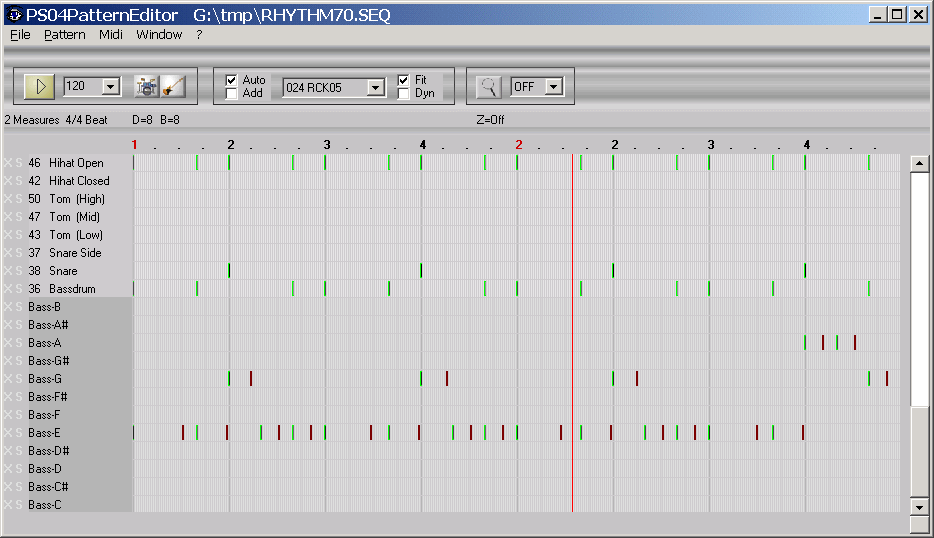934x538 pixels.
Task: Click red measure 1 marker in ruler
Action: pyautogui.click(x=135, y=144)
